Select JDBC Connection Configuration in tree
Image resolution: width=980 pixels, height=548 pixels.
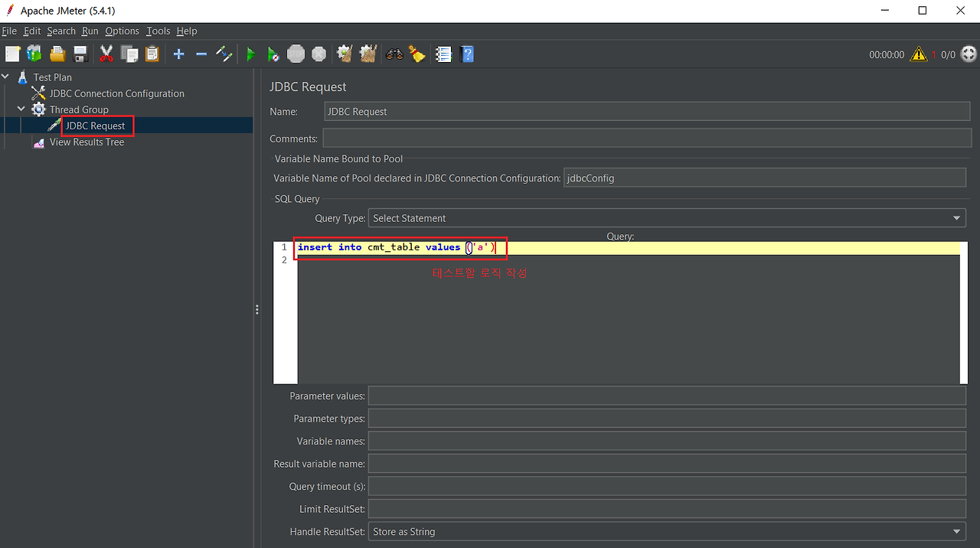[x=117, y=93]
